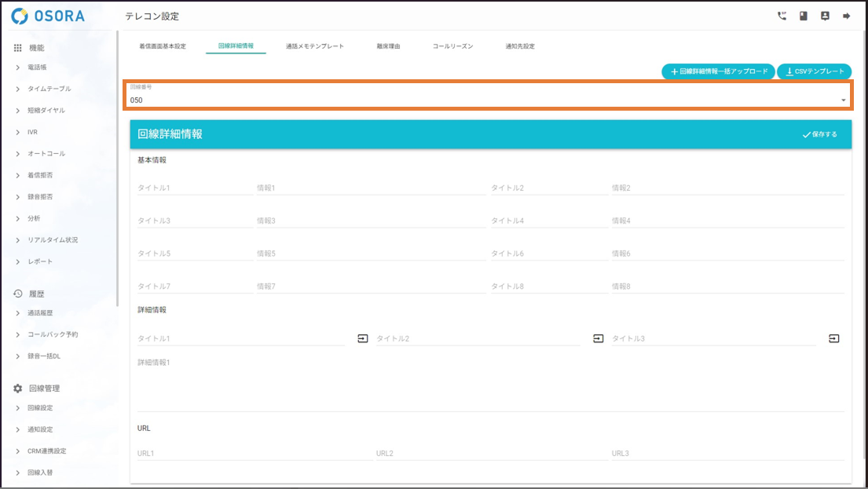Open 通話履歴 in the sidebar
The image size is (868, 489).
point(40,313)
